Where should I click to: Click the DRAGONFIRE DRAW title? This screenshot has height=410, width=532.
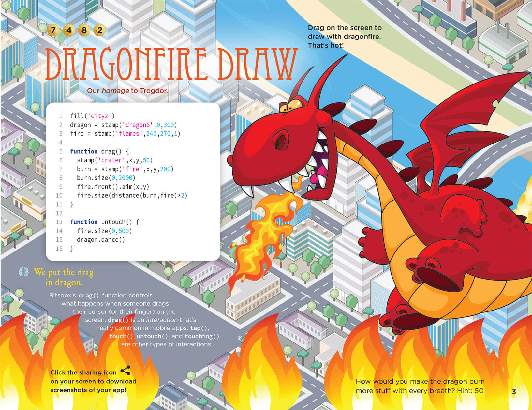pyautogui.click(x=171, y=65)
